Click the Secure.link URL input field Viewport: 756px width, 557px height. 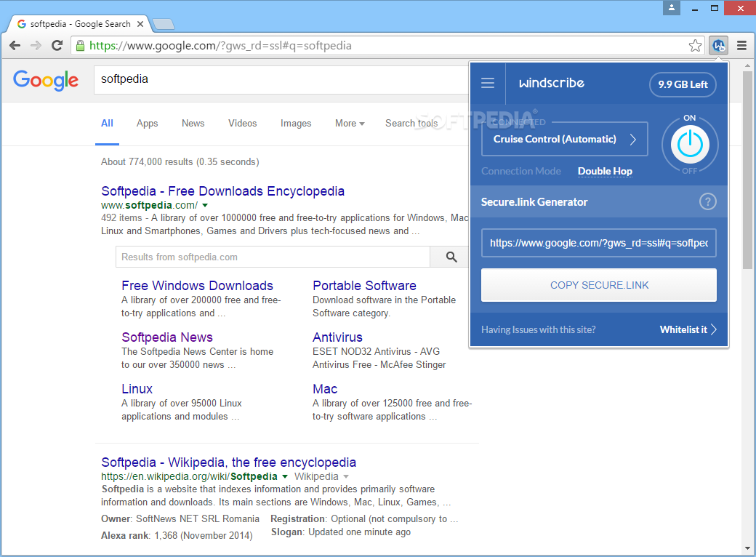click(599, 243)
